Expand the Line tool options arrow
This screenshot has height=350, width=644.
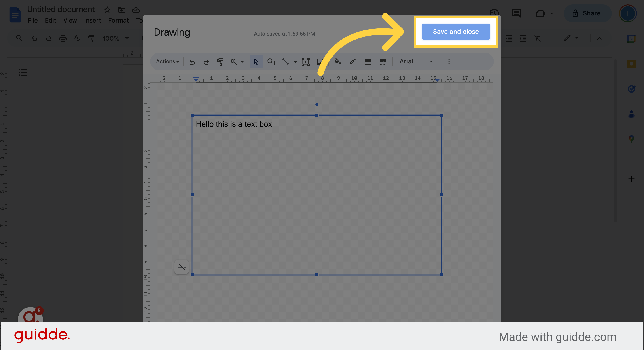click(x=295, y=62)
